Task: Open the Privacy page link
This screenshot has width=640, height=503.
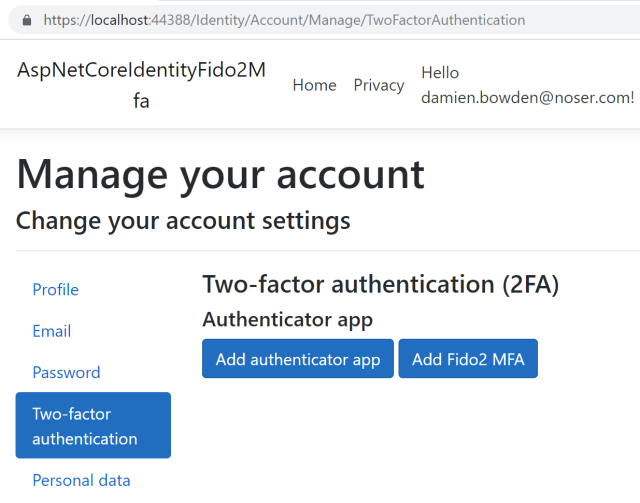Action: pos(379,85)
